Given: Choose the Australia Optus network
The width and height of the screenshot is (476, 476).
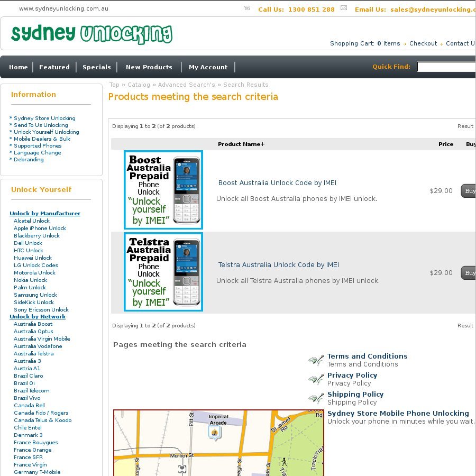Looking at the screenshot, I should (x=33, y=332).
